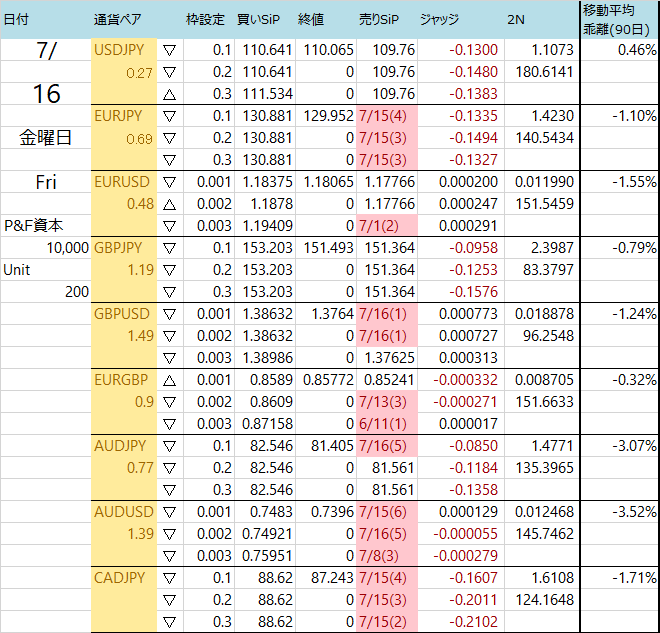This screenshot has height=633, width=660.
Task: Click the down triangle in EURJPY 129.952 row
Action: pyautogui.click(x=169, y=116)
